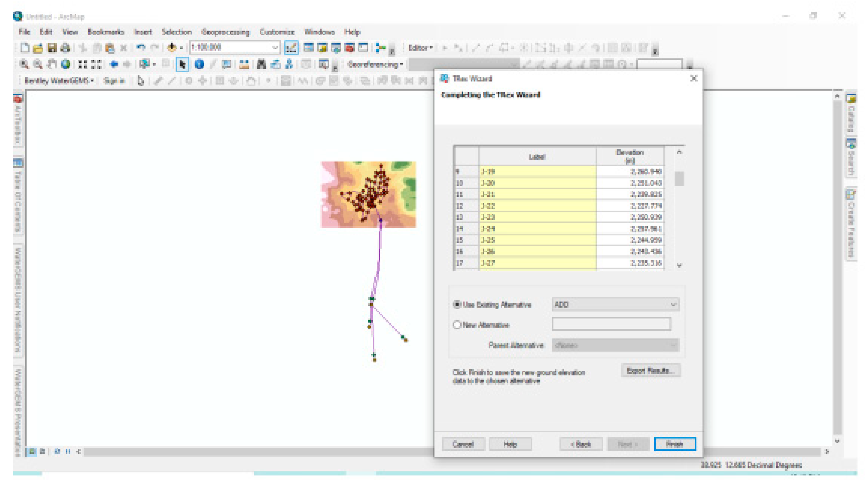This screenshot has height=480, width=868.
Task: Click the Undo arrow icon
Action: (x=141, y=48)
